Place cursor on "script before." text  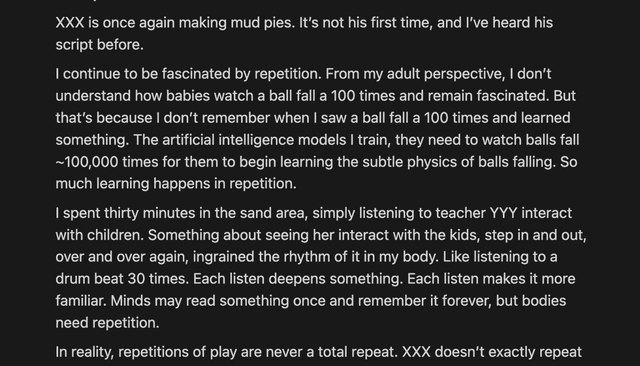click(99, 45)
